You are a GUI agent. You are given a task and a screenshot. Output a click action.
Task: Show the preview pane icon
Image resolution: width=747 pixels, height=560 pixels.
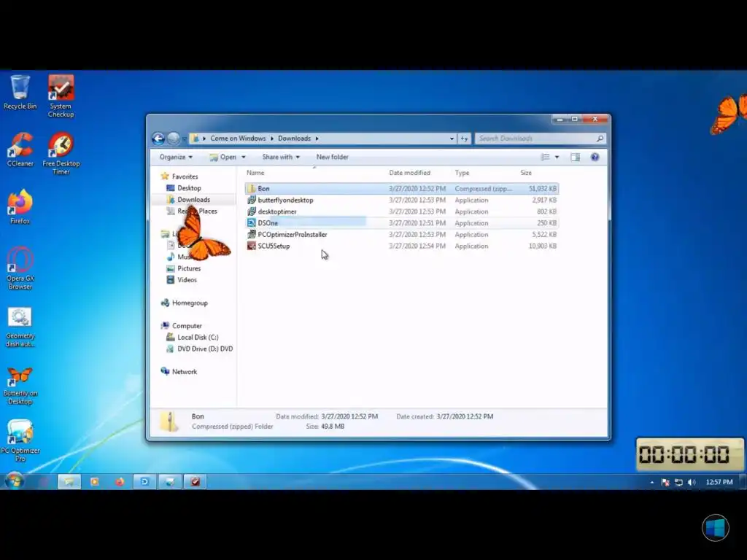[x=575, y=157]
